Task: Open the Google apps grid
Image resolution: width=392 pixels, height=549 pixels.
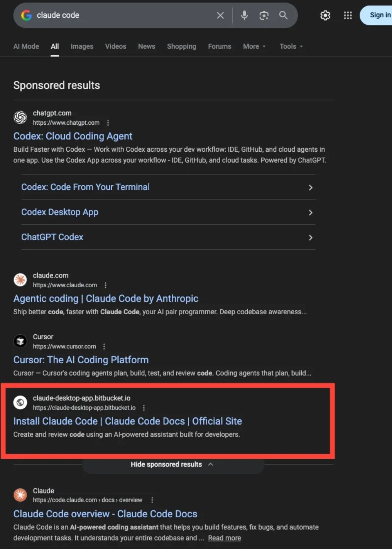Action: tap(348, 15)
